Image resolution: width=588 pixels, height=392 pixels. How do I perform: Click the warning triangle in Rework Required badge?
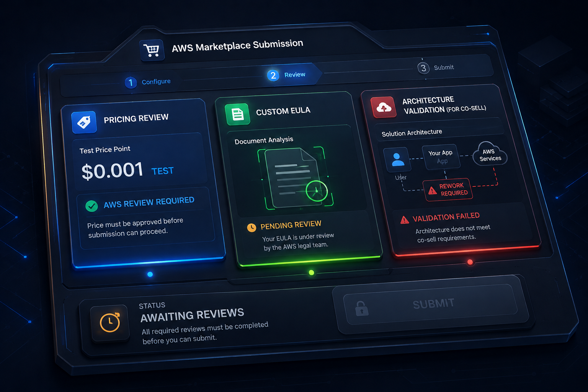tap(433, 190)
